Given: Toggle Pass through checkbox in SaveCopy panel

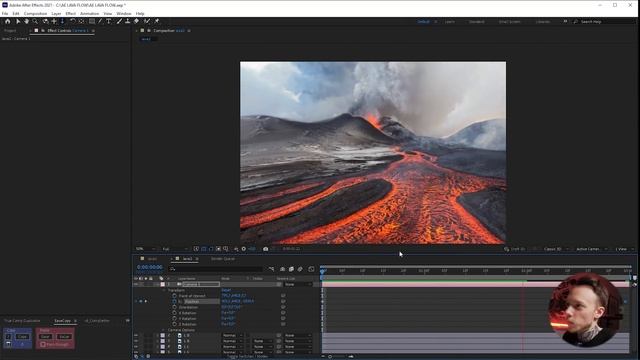Looking at the screenshot, I should click(x=43, y=344).
